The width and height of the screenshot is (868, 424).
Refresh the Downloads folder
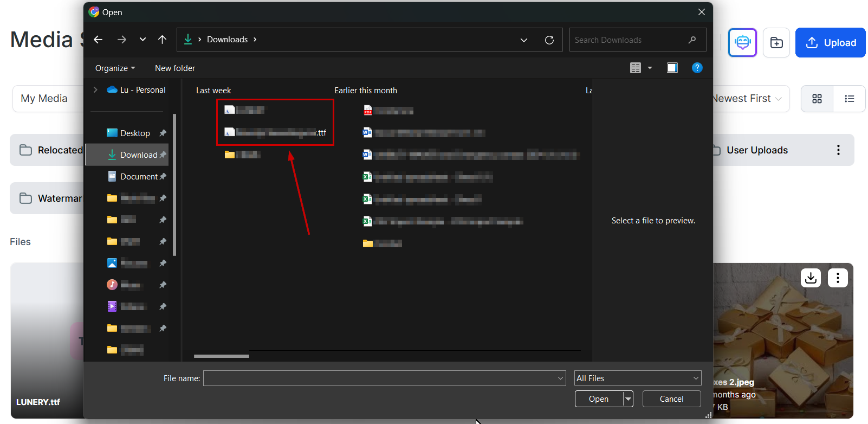pyautogui.click(x=549, y=40)
